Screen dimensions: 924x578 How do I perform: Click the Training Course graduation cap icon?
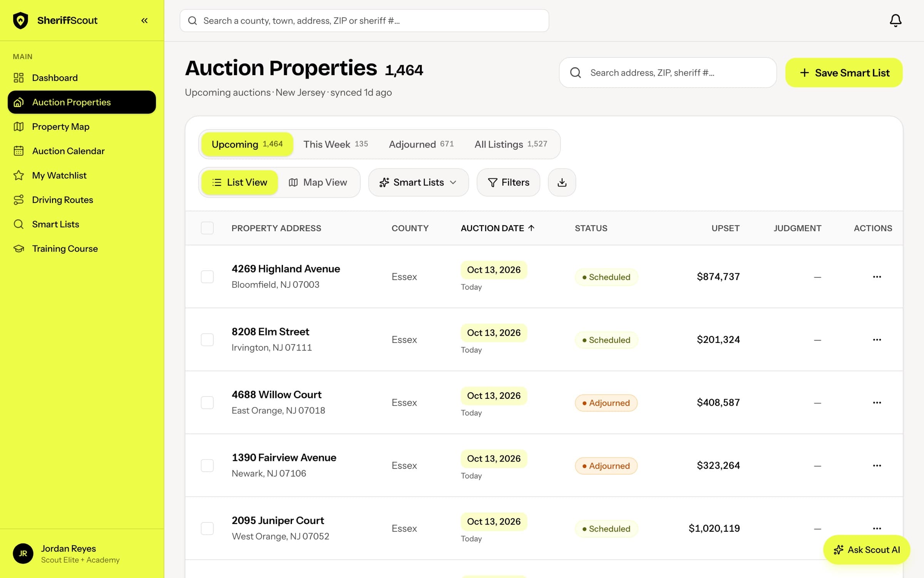[x=18, y=249]
